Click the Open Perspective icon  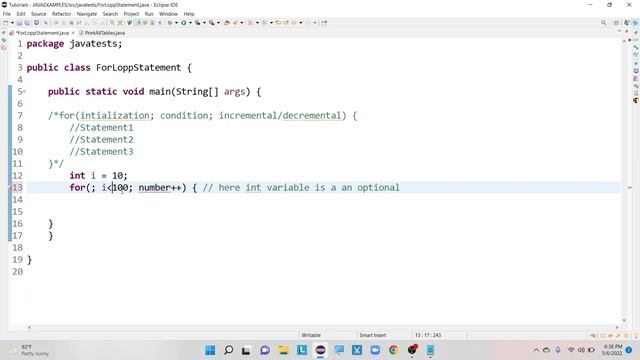(616, 23)
